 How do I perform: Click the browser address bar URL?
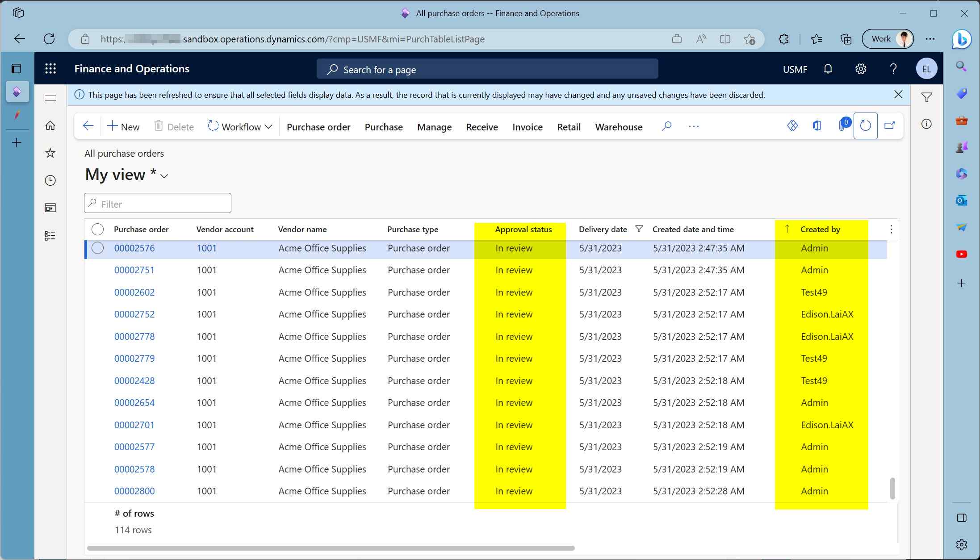(x=293, y=39)
